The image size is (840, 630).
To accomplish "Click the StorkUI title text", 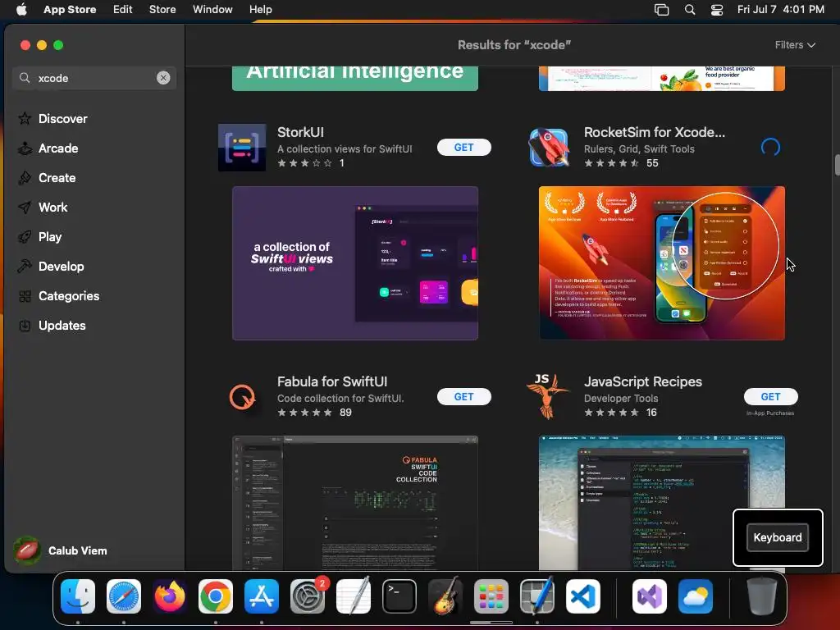I will click(x=300, y=132).
